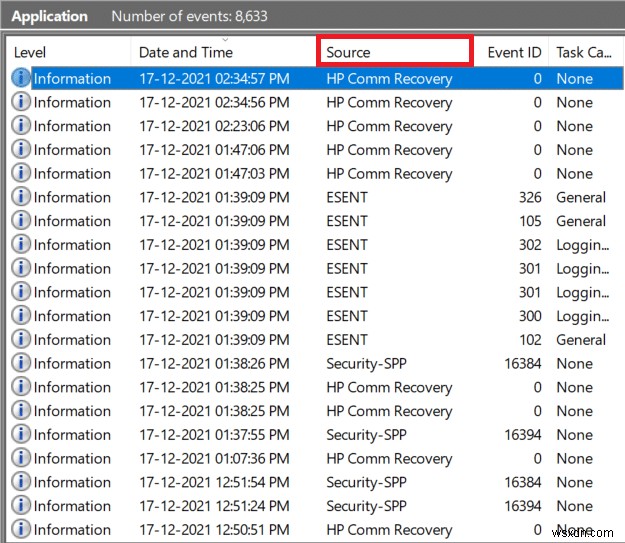Image resolution: width=625 pixels, height=543 pixels.
Task: Click the Event ID cell showing 102
Action: [530, 340]
